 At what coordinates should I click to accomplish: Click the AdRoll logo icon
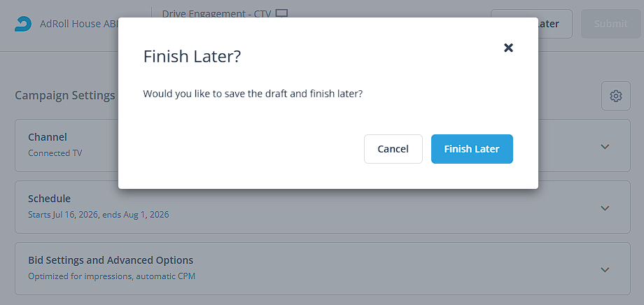click(20, 24)
